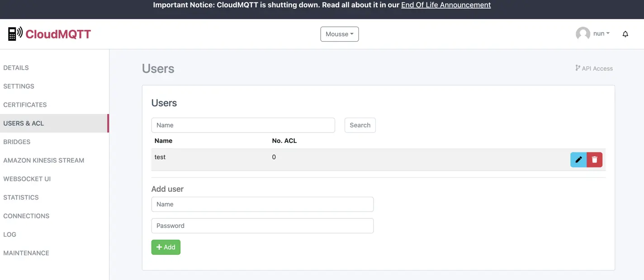Screen dimensions: 644x280
Task: Click the CloudMQTT phone logo icon
Action: (13, 33)
